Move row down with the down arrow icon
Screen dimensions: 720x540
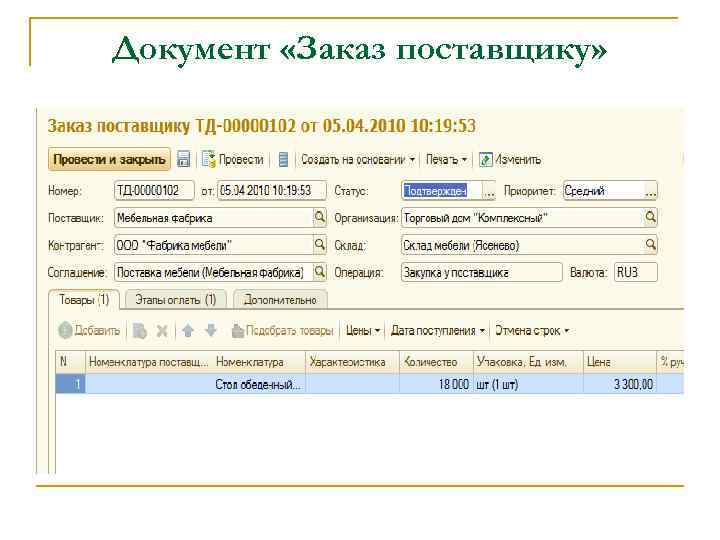pos(211,331)
